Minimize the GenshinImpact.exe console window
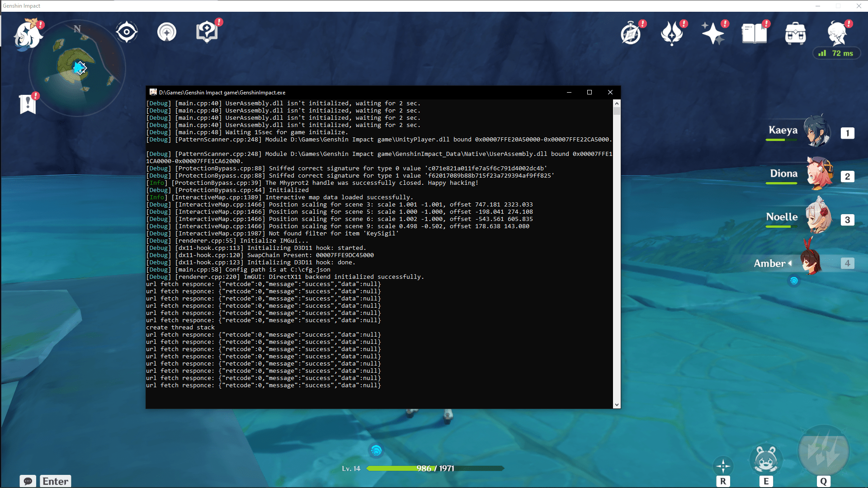This screenshot has height=488, width=868. pos(569,92)
